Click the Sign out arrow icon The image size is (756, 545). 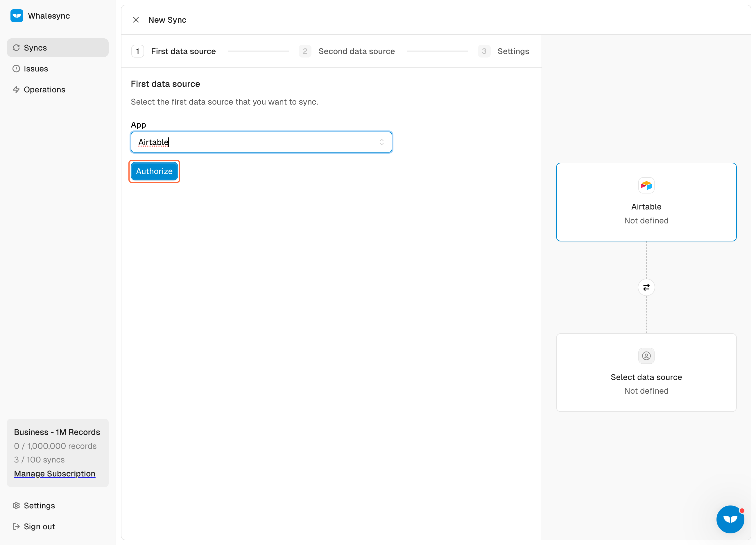(x=16, y=527)
